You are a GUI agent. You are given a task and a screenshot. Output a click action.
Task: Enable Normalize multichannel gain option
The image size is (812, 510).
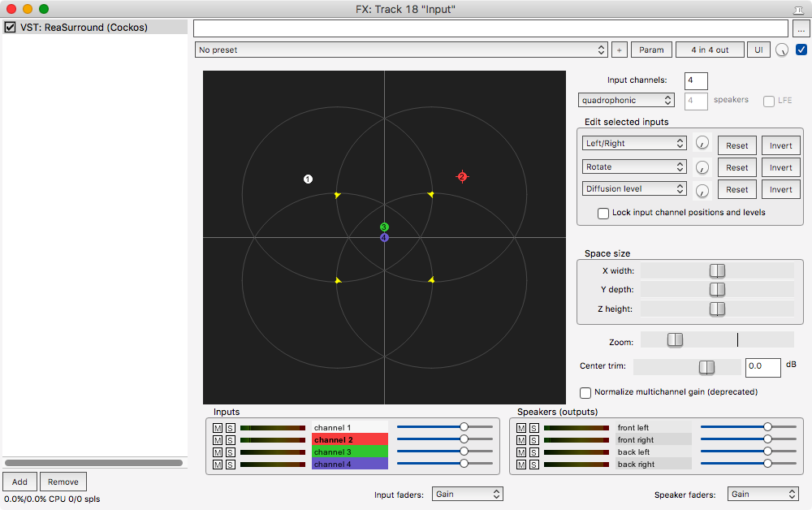(585, 391)
